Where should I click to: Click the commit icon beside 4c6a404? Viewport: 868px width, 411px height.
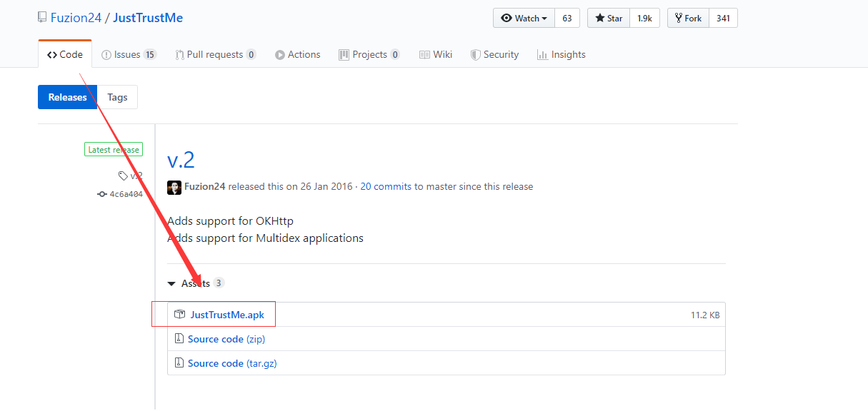pos(102,194)
